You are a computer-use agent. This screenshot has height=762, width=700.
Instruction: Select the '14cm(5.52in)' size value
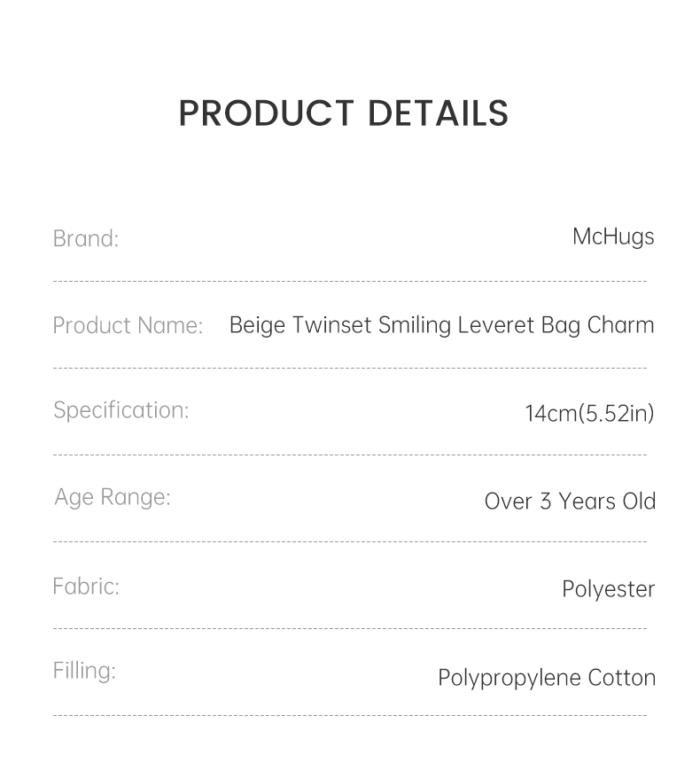pyautogui.click(x=589, y=413)
